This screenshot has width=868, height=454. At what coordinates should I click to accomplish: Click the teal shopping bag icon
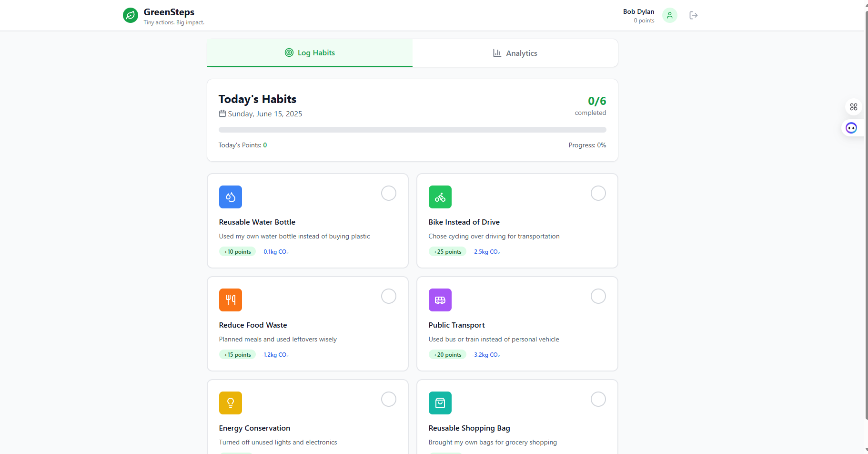tap(440, 403)
